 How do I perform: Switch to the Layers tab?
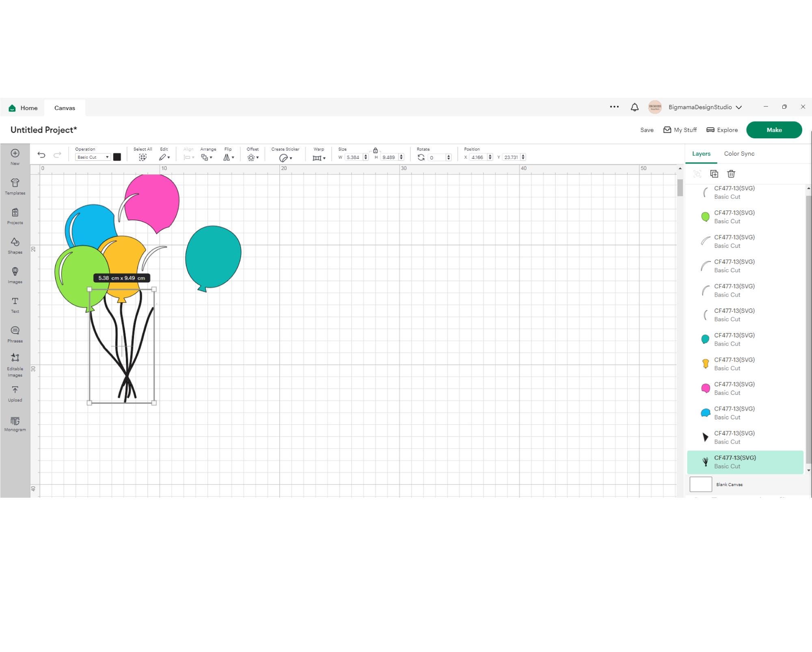[701, 154]
